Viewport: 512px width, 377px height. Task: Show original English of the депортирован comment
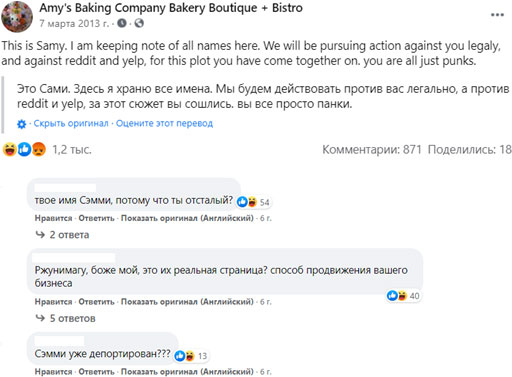(187, 371)
